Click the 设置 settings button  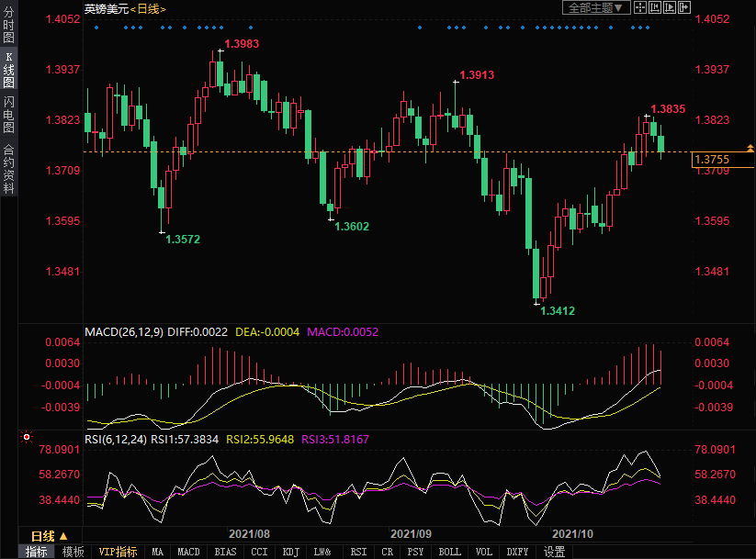554,552
